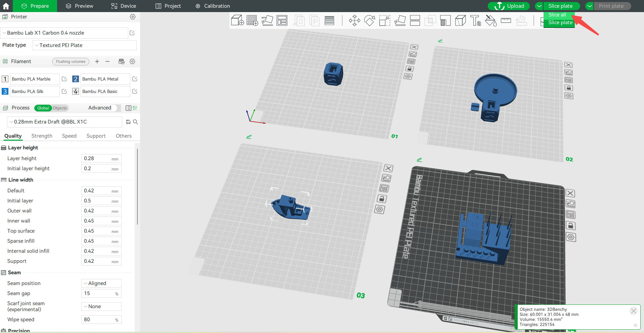
Task: Click filament 2 color swatch
Action: click(x=76, y=79)
